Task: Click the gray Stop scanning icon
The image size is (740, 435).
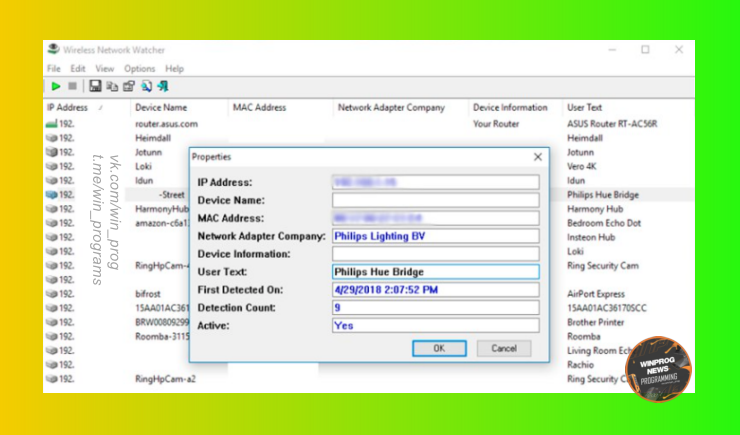Action: (72, 86)
